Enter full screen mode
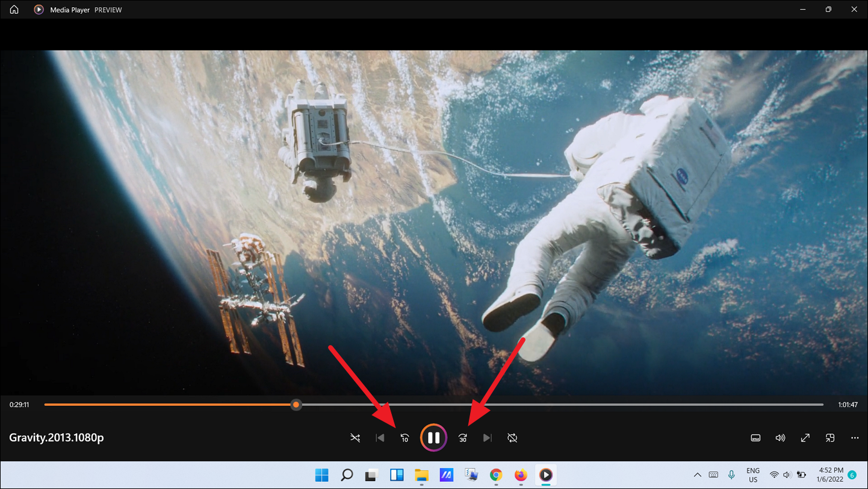 (805, 438)
